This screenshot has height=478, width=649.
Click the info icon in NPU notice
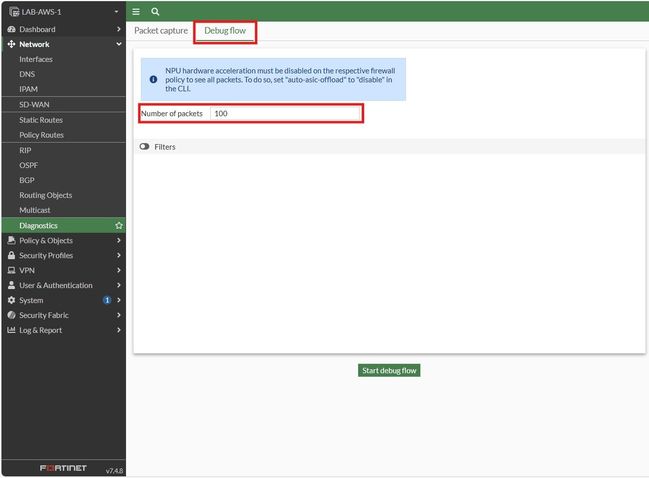coord(153,79)
